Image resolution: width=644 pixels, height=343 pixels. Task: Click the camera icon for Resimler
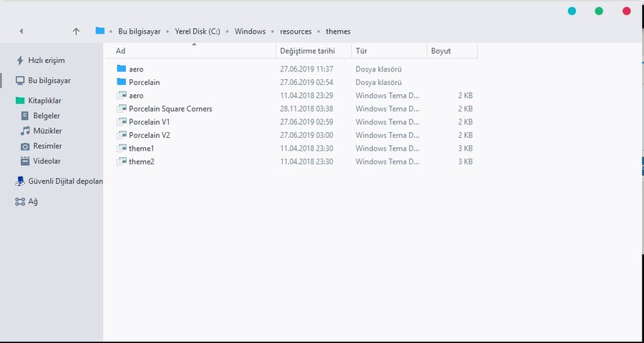point(26,146)
